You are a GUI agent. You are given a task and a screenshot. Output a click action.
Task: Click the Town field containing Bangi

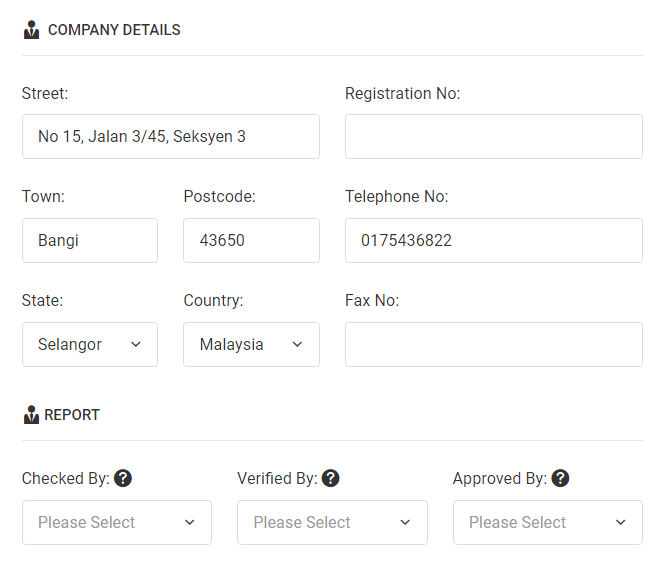pyautogui.click(x=90, y=240)
